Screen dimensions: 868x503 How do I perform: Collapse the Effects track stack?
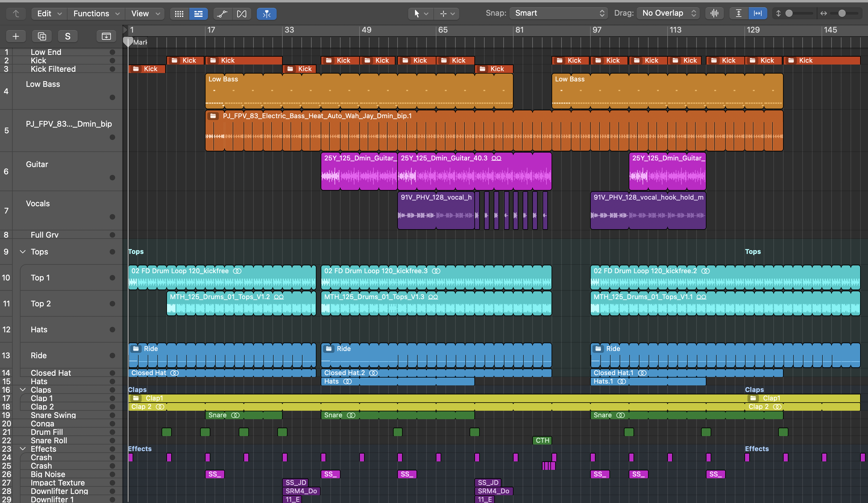[x=23, y=449]
